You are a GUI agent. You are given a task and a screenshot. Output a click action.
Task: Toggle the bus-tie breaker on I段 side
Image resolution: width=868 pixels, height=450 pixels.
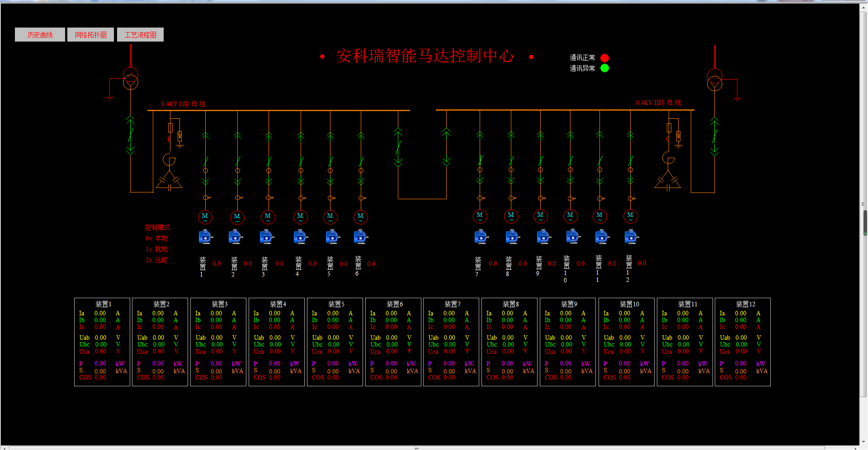pos(398,147)
